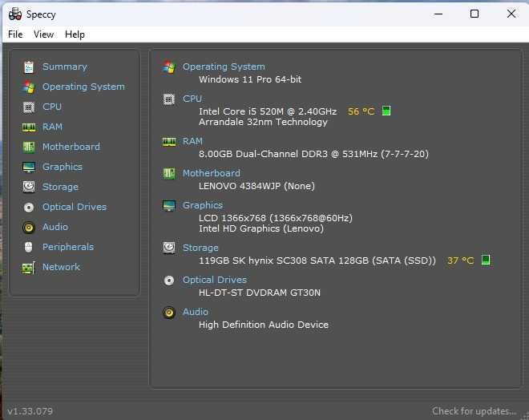The image size is (529, 420).
Task: Click the Optical Drives heading in summary panel
Action: 214,280
